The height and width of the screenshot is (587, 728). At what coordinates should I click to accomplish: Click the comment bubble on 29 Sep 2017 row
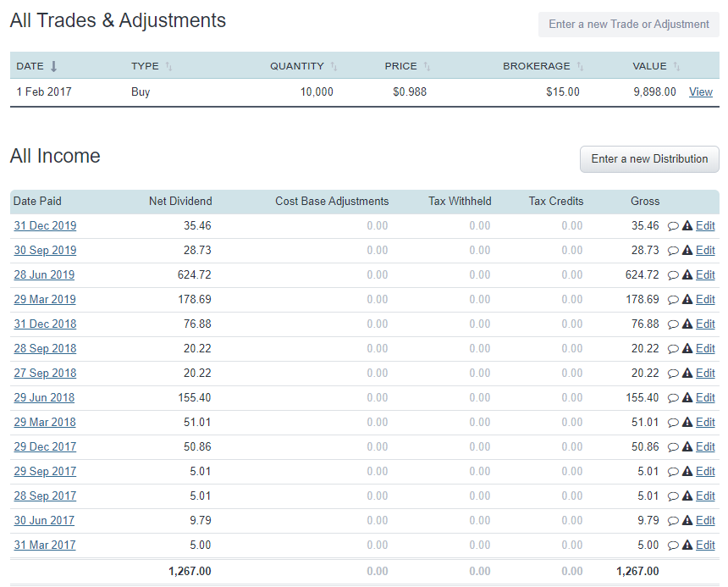(x=675, y=471)
